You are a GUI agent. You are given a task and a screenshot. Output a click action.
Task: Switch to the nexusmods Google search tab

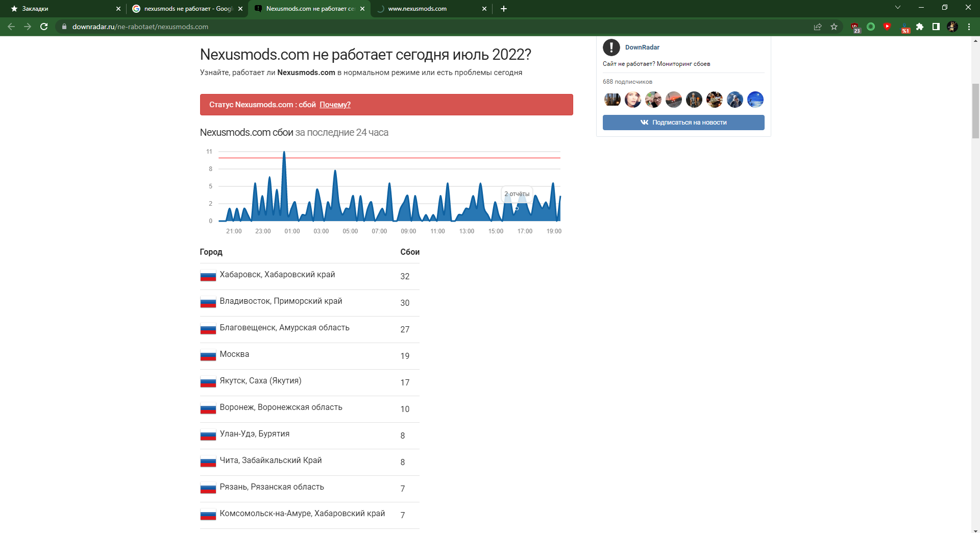186,9
